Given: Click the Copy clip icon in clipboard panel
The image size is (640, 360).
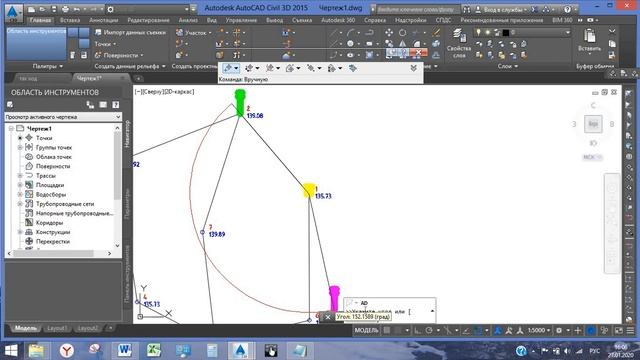Looking at the screenshot, I should [x=612, y=43].
